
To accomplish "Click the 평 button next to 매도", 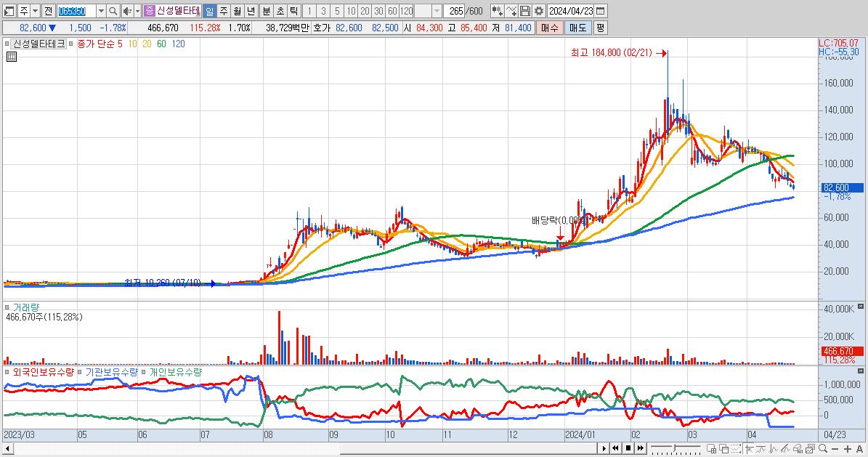I will click(x=600, y=28).
